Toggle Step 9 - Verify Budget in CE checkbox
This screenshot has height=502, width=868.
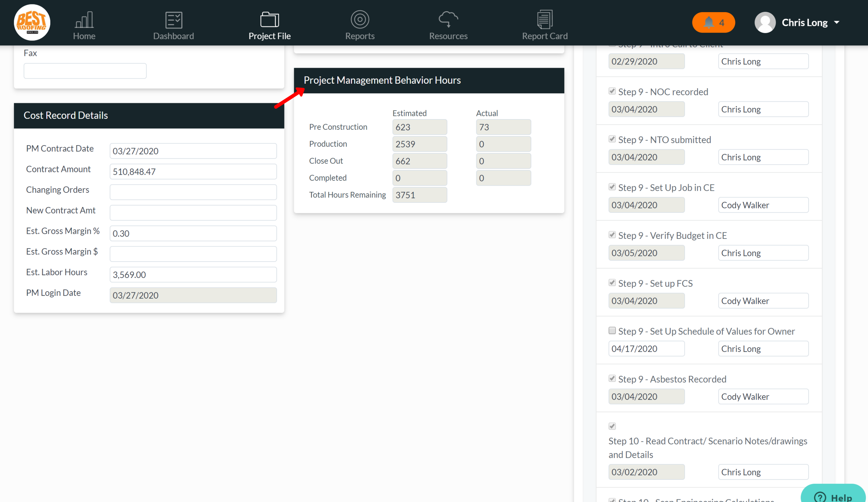coord(612,235)
